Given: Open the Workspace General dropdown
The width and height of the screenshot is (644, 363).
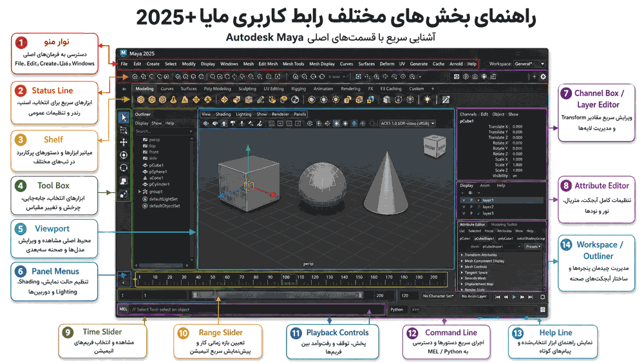Looking at the screenshot, I should click(x=529, y=64).
